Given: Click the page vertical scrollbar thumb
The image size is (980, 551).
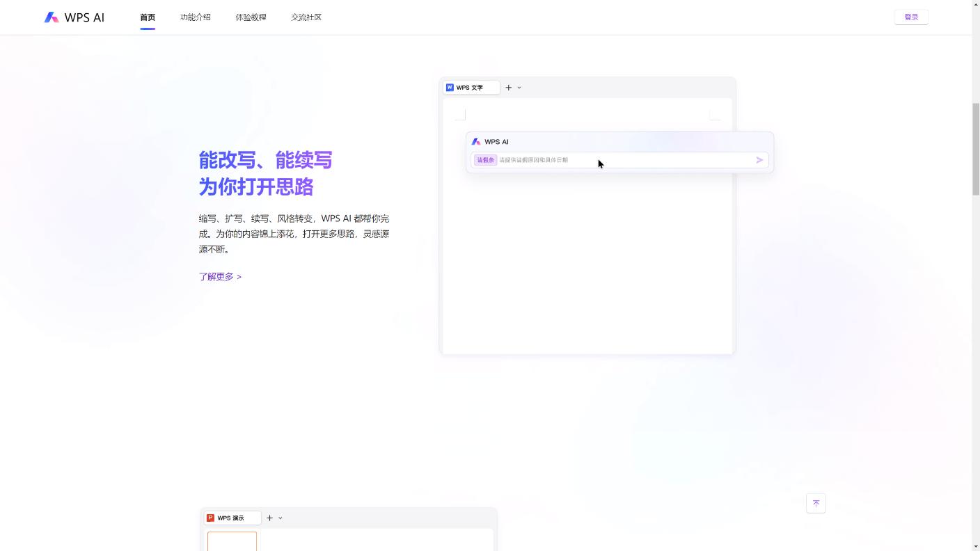Looking at the screenshot, I should [x=976, y=149].
